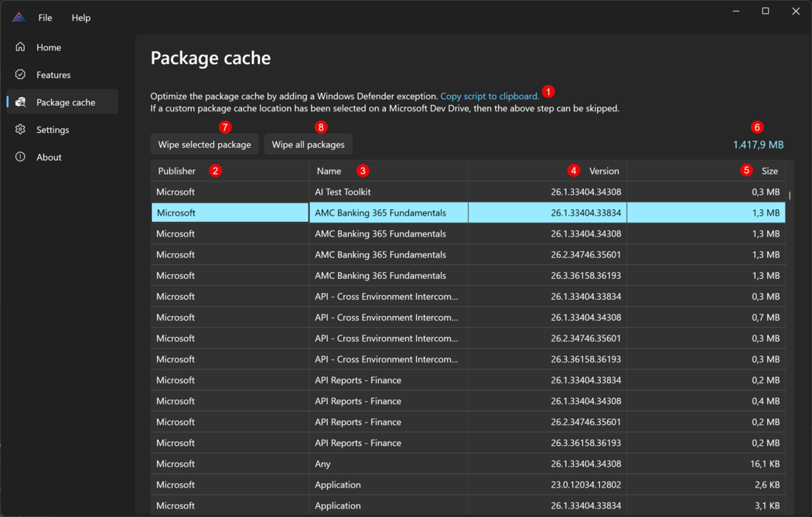Click the Features checkmark icon
Viewport: 812px width, 517px height.
(x=21, y=75)
